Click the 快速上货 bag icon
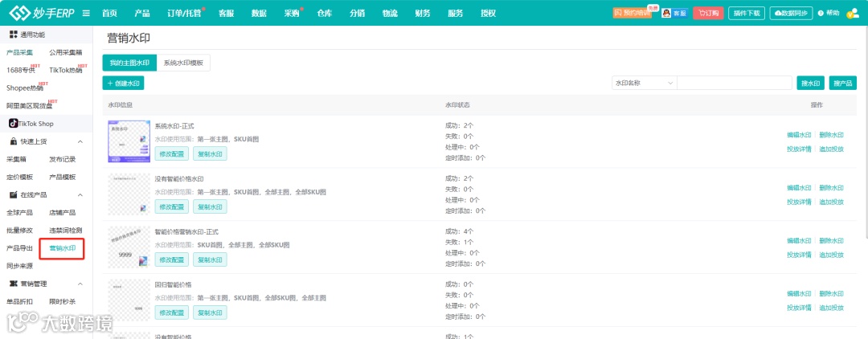Screen dimensions: 868x339 point(14,141)
